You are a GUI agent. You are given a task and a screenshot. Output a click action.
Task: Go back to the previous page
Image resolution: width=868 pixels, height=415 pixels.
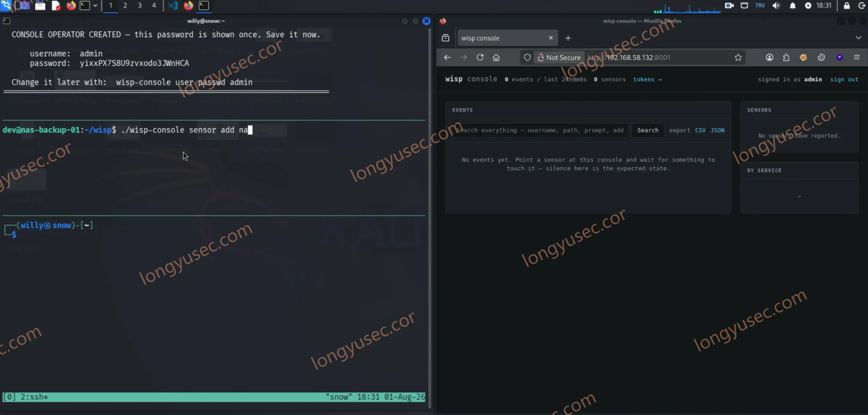[x=447, y=57]
